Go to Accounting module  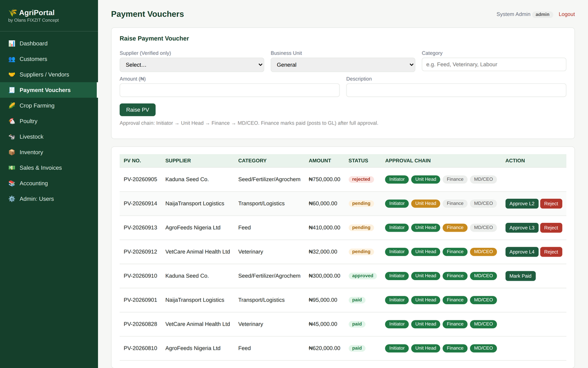tap(49, 184)
